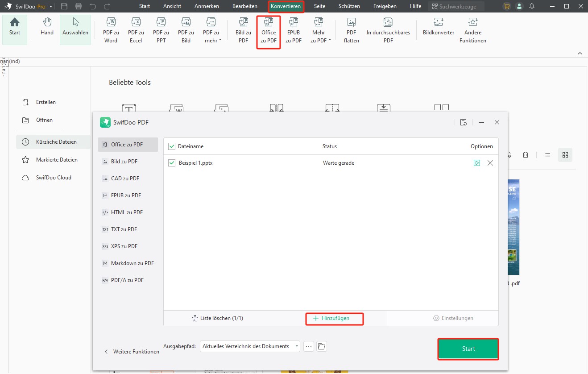This screenshot has height=374, width=588.
Task: Open the Freigeben tab
Action: [x=385, y=6]
